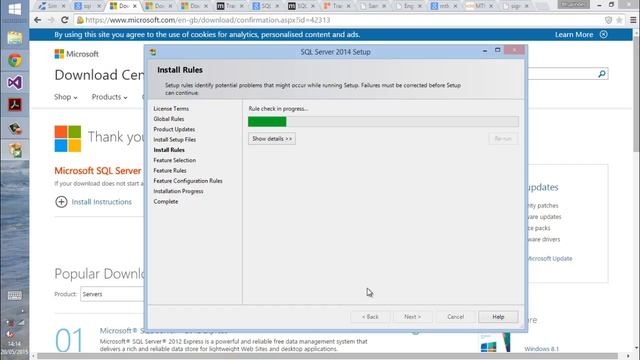Click SQL Server 2014 Setup title icon
Screen dimensions: 640x360
tap(153, 52)
